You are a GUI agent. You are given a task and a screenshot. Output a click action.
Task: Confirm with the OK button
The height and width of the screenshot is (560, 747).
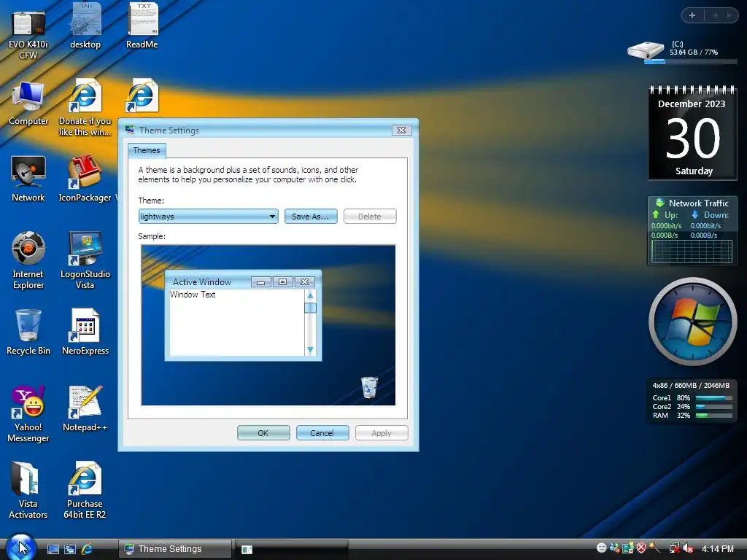point(263,433)
